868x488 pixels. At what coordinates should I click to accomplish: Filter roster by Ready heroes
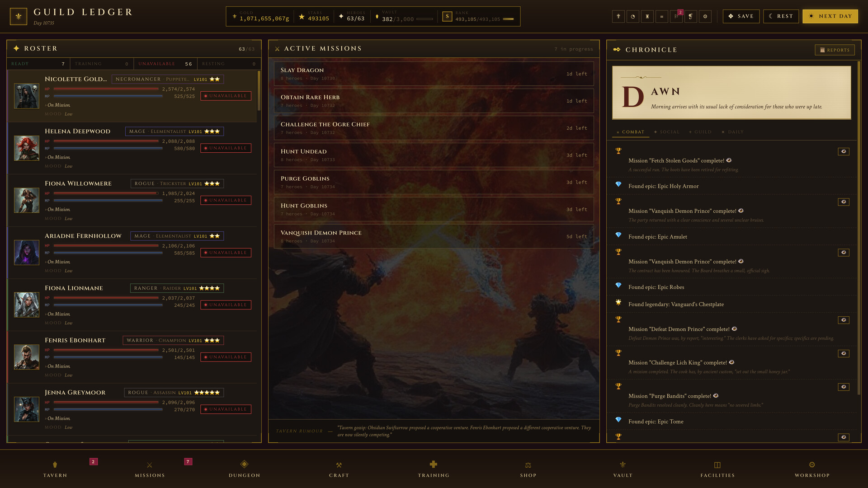38,64
